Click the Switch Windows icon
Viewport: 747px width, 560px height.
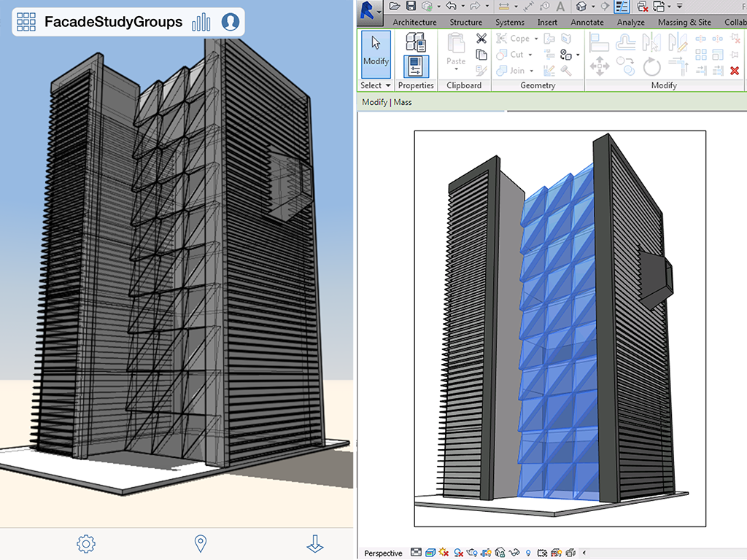coord(659,6)
